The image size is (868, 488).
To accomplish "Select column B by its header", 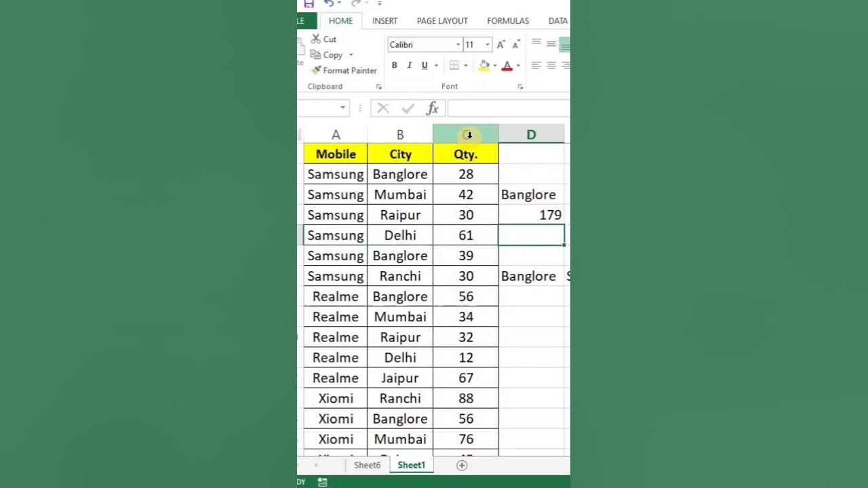I will click(400, 135).
